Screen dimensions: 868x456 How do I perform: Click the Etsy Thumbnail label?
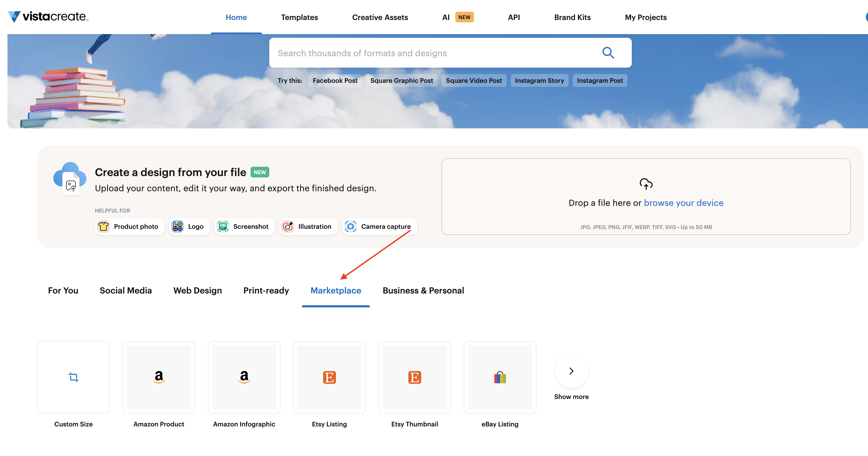tap(415, 424)
